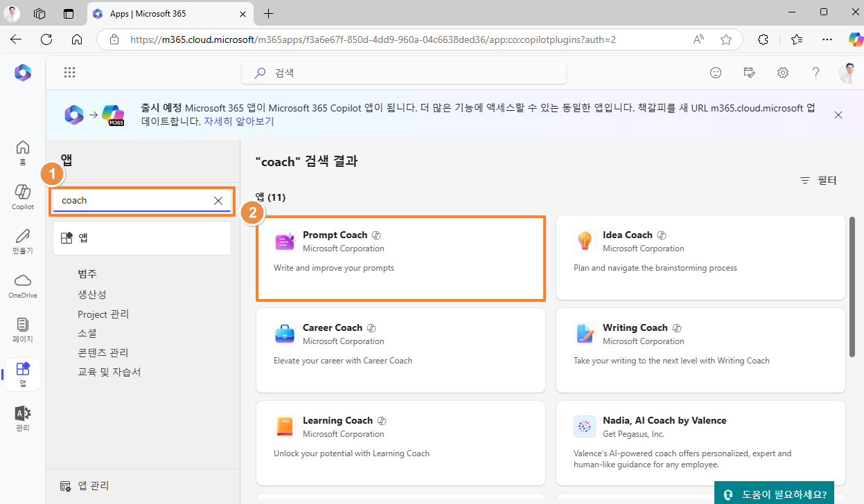The height and width of the screenshot is (504, 864).
Task: Open the Prompt Coach title
Action: point(335,235)
